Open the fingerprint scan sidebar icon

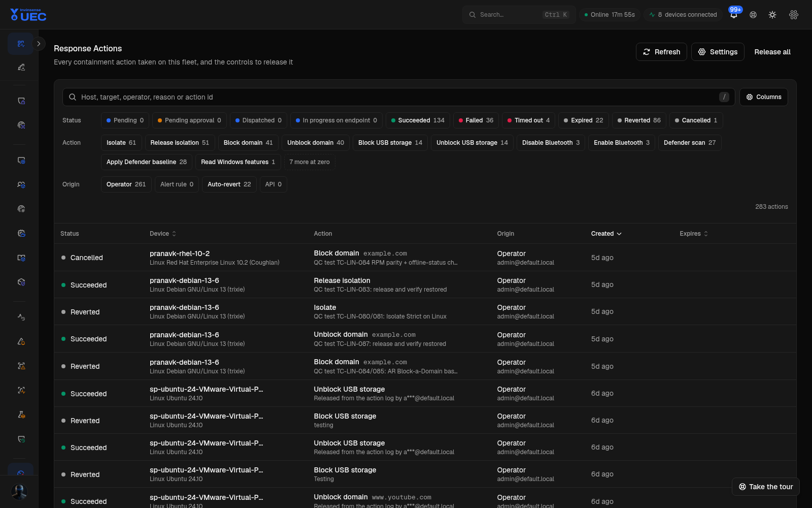[x=21, y=125]
